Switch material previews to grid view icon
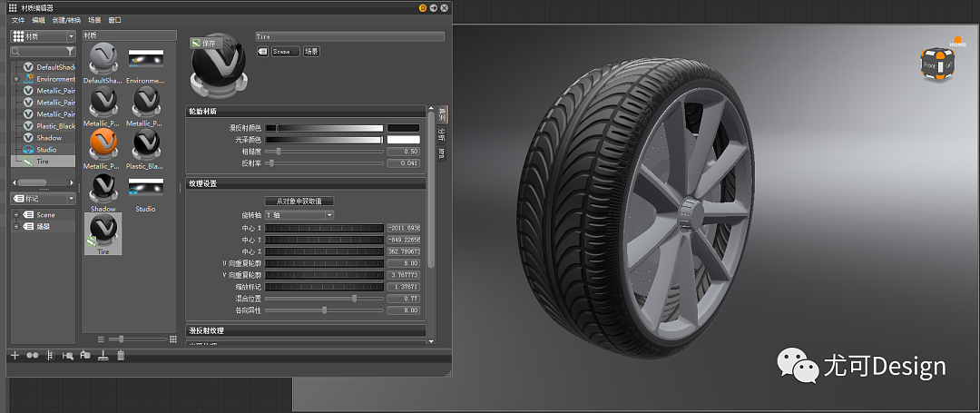This screenshot has height=413, width=980. pyautogui.click(x=172, y=339)
